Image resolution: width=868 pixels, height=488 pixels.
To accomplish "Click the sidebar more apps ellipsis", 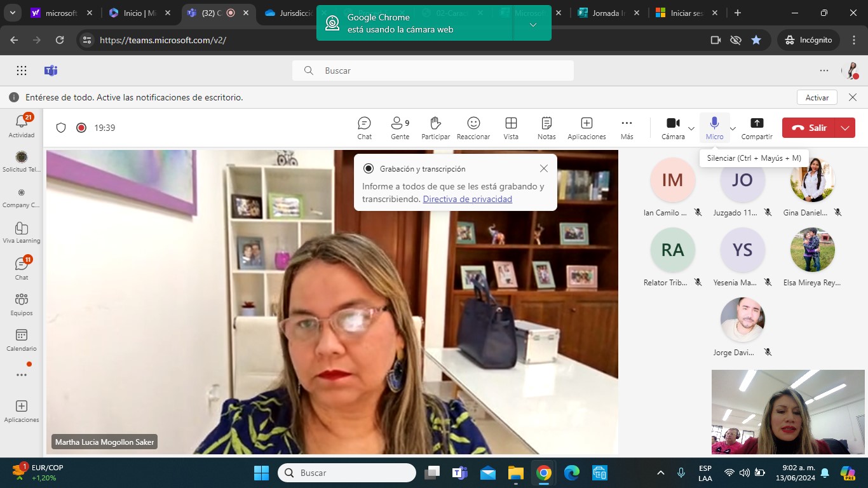I will (22, 375).
